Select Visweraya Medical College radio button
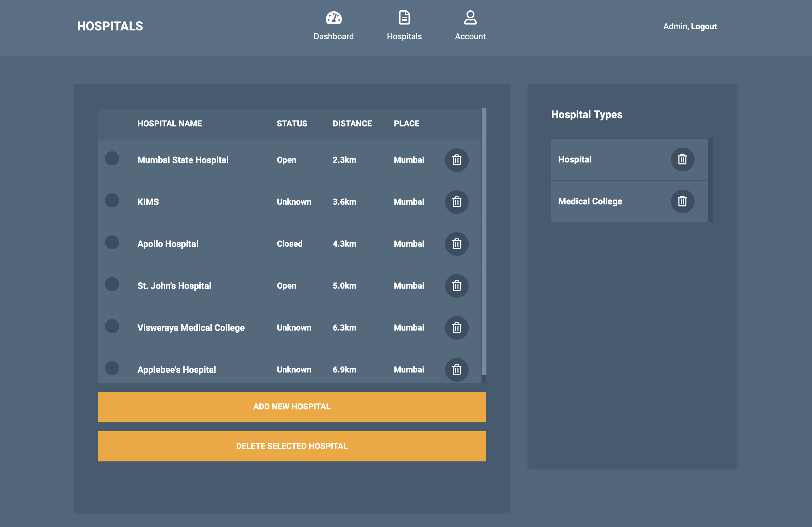Image resolution: width=812 pixels, height=527 pixels. pos(112,326)
